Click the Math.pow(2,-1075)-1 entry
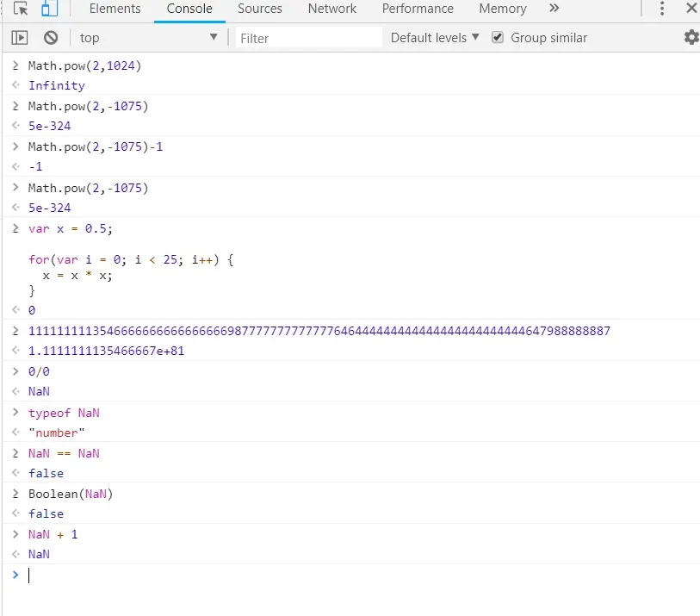This screenshot has height=616, width=700. 96,147
